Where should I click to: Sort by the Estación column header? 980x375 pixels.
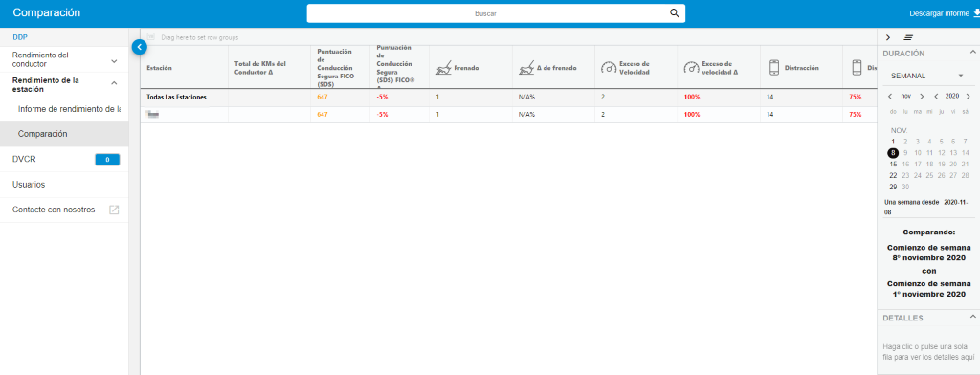[x=160, y=68]
